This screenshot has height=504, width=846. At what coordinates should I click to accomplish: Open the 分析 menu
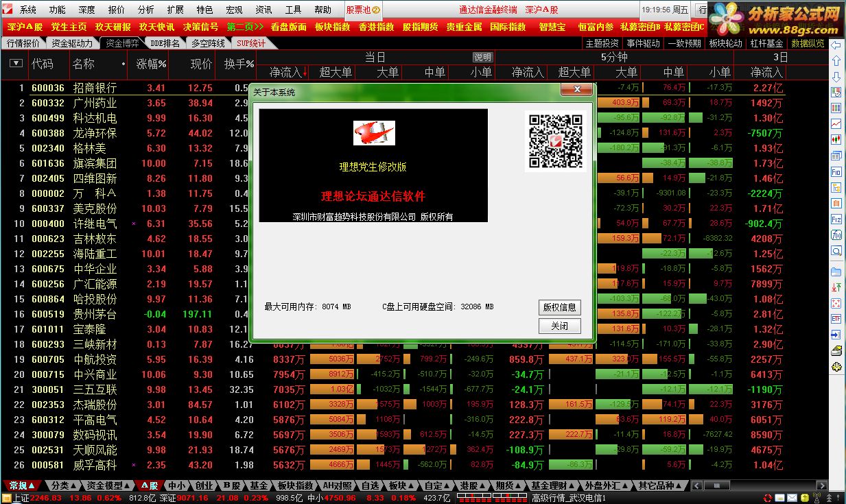coord(145,10)
